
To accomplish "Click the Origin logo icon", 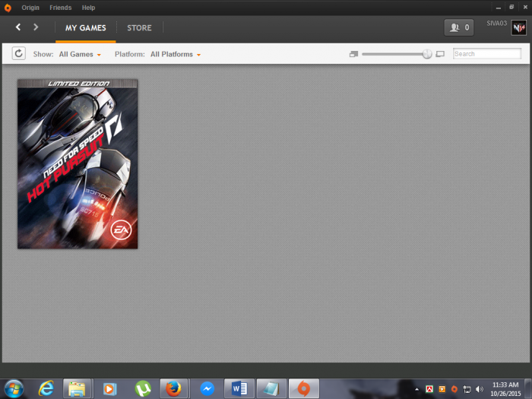I will click(8, 8).
